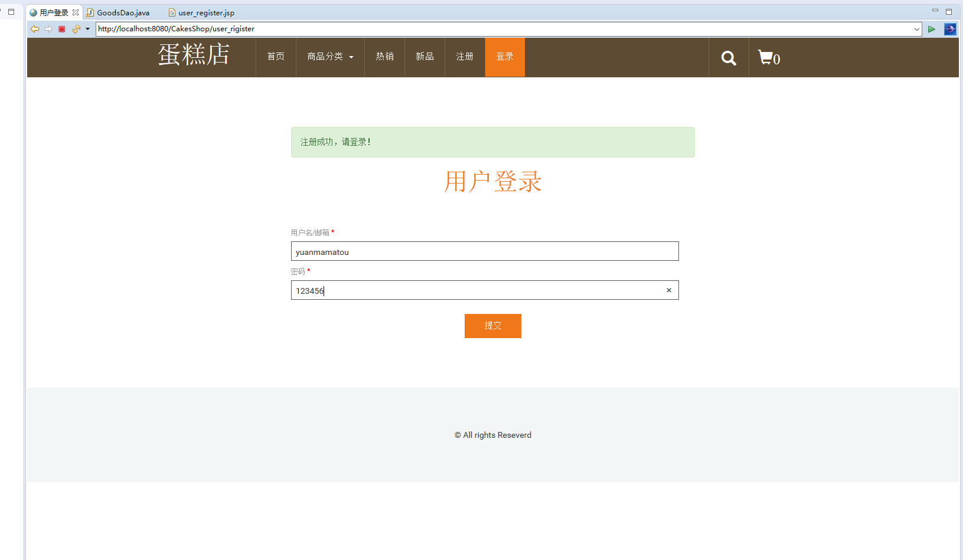
Task: Close the 用户登录 browser tab
Action: tap(76, 12)
